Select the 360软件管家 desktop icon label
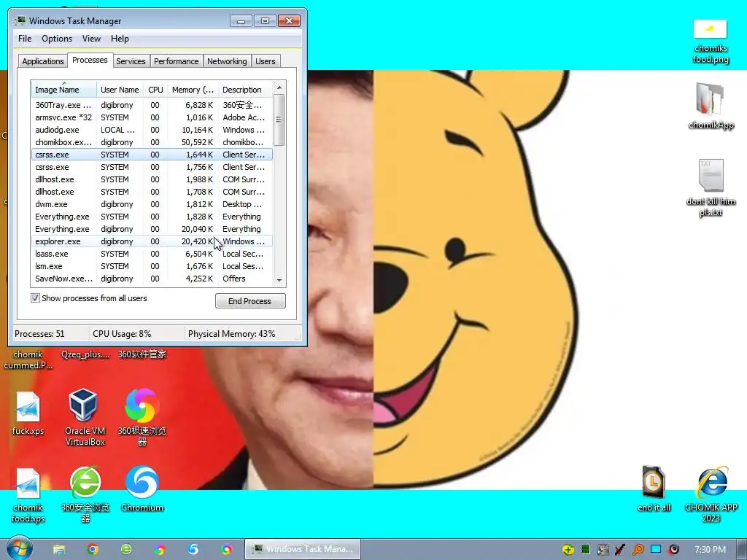The width and height of the screenshot is (747, 560). coord(142,354)
